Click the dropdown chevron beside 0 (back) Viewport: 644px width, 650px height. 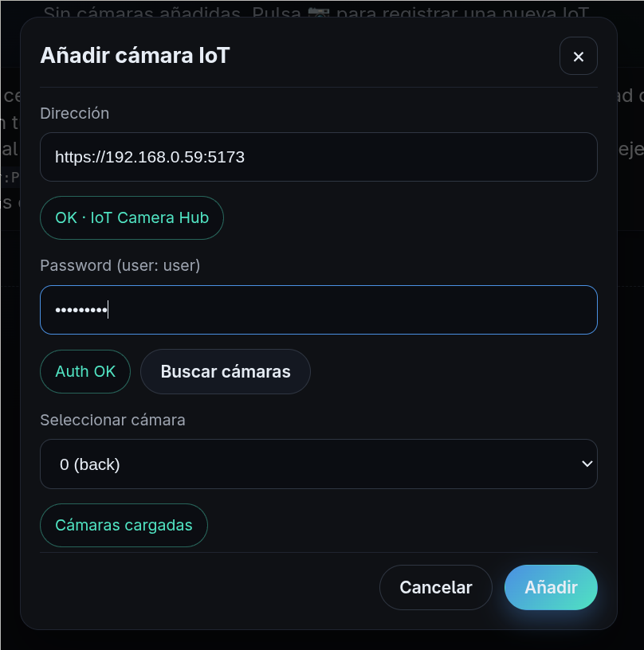click(587, 464)
